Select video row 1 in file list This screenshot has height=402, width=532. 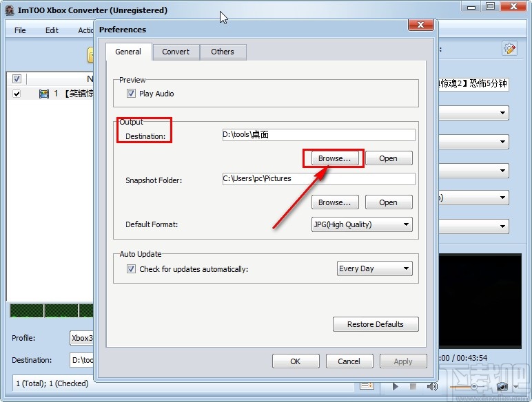(50, 94)
